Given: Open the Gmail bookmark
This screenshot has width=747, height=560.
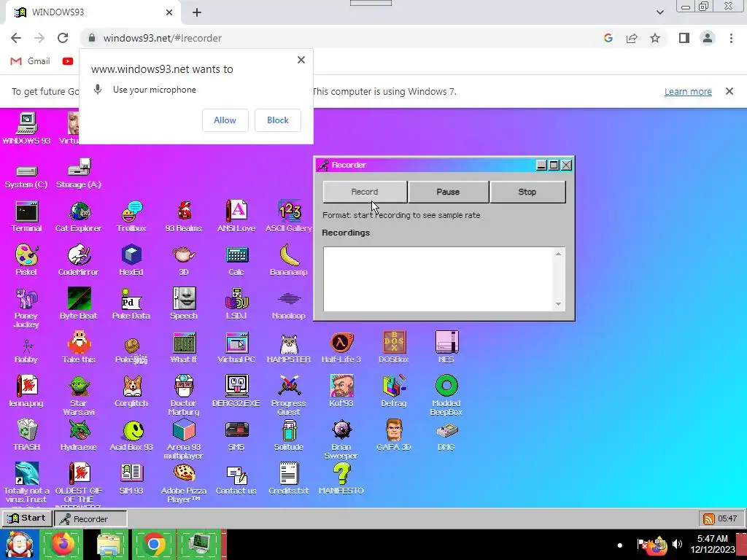Looking at the screenshot, I should point(31,61).
